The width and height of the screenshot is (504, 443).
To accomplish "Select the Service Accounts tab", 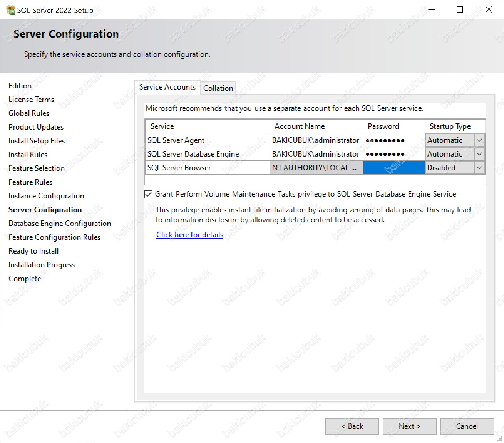I will pyautogui.click(x=167, y=87).
